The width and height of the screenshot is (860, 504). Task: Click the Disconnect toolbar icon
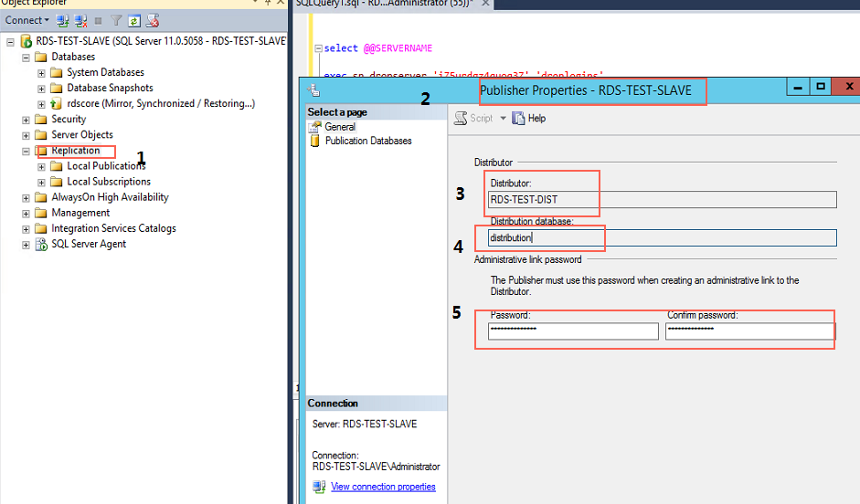tap(80, 21)
